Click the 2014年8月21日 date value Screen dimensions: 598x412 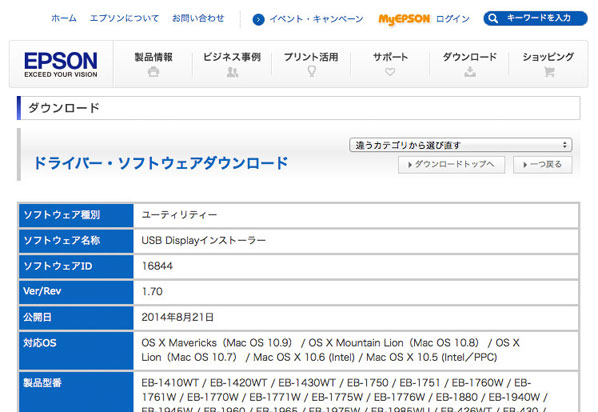(178, 317)
